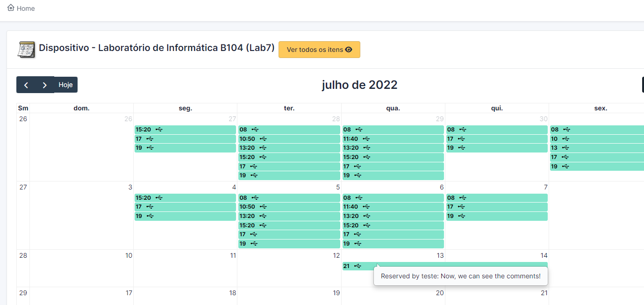Open the 15:20 reservation on Monday 27
The image size is (644, 305).
pyautogui.click(x=185, y=130)
